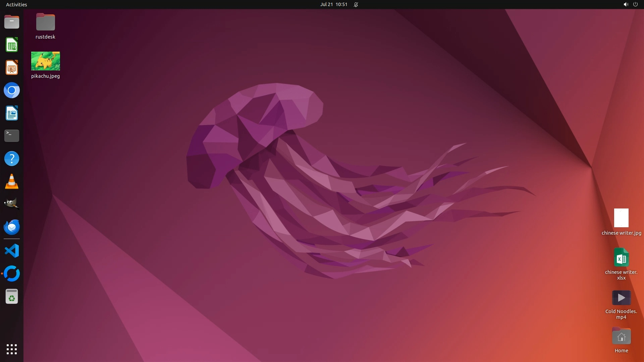Launch VLC media player from dock

click(x=12, y=181)
